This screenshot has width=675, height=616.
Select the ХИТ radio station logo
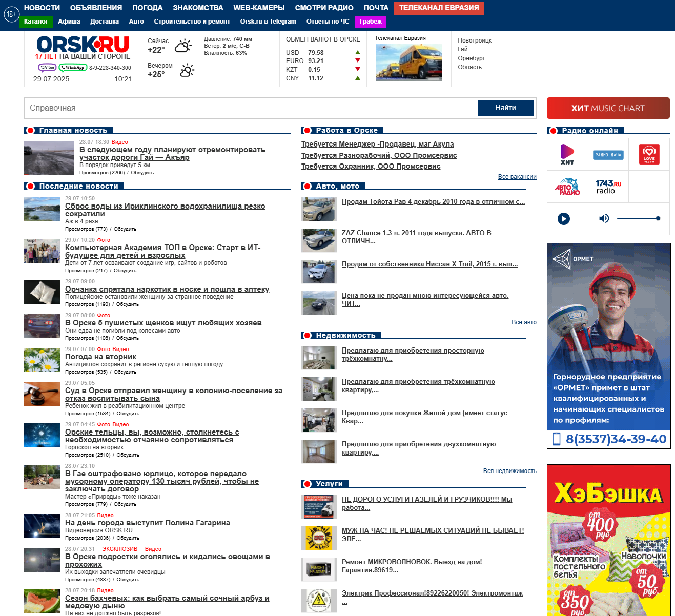tap(567, 154)
